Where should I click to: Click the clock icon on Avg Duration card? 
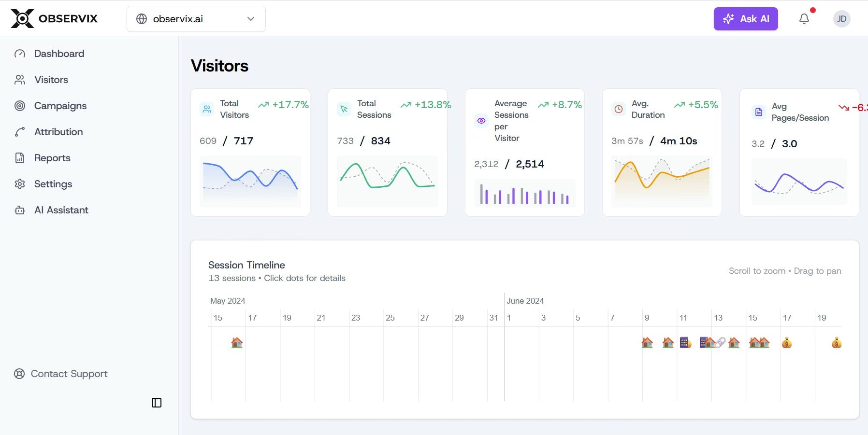click(x=618, y=109)
